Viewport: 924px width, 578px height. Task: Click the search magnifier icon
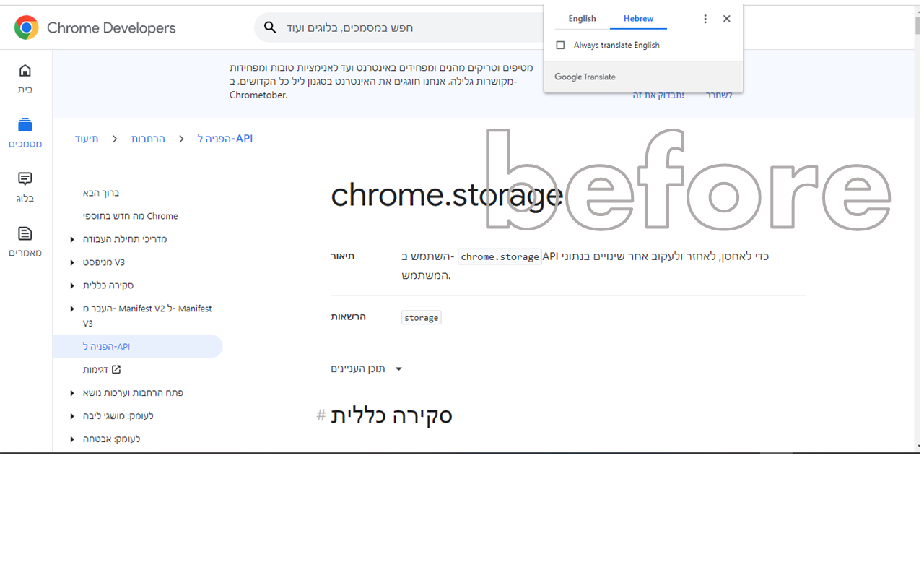(x=270, y=27)
